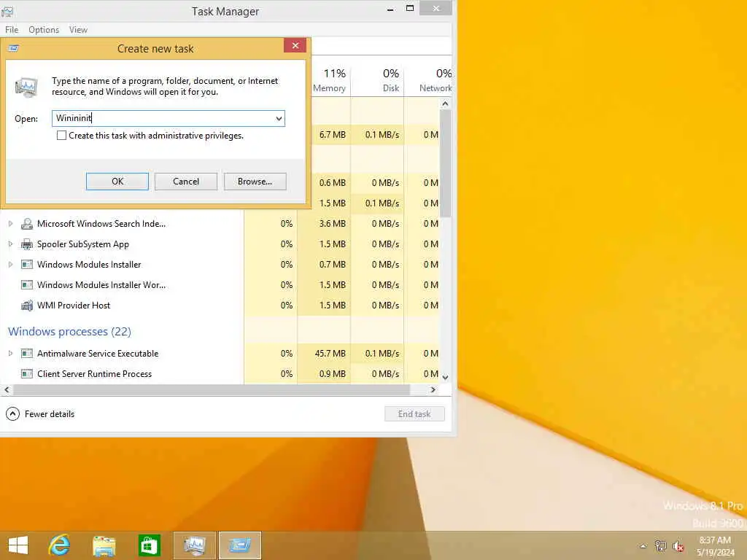The image size is (747, 560).
Task: Open the Windows Store taskbar icon
Action: coord(149,545)
